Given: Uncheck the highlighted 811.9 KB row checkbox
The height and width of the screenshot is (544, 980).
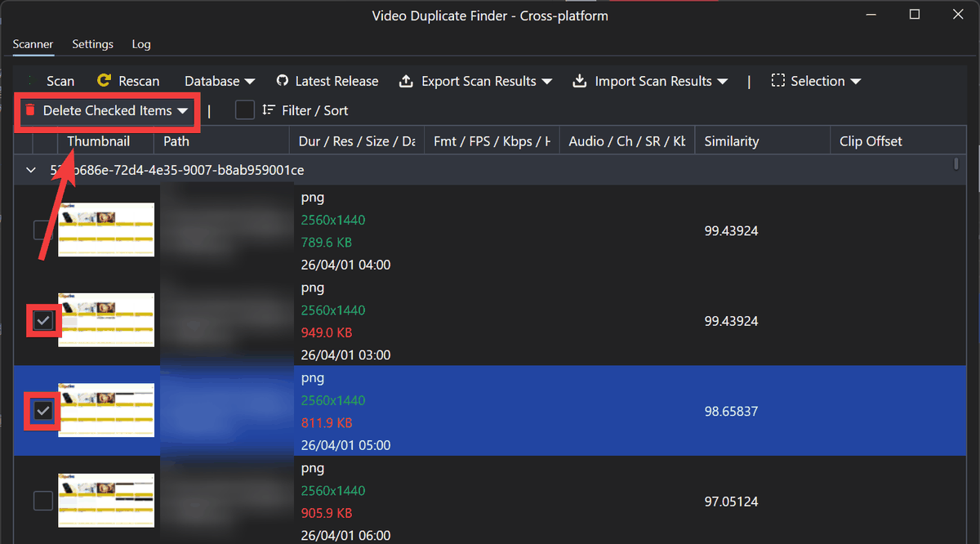Looking at the screenshot, I should (43, 412).
